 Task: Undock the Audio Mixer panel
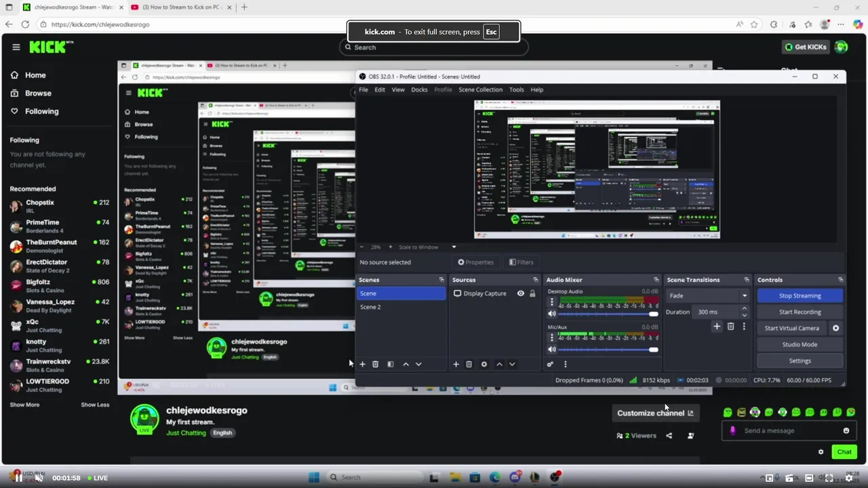pyautogui.click(x=656, y=280)
